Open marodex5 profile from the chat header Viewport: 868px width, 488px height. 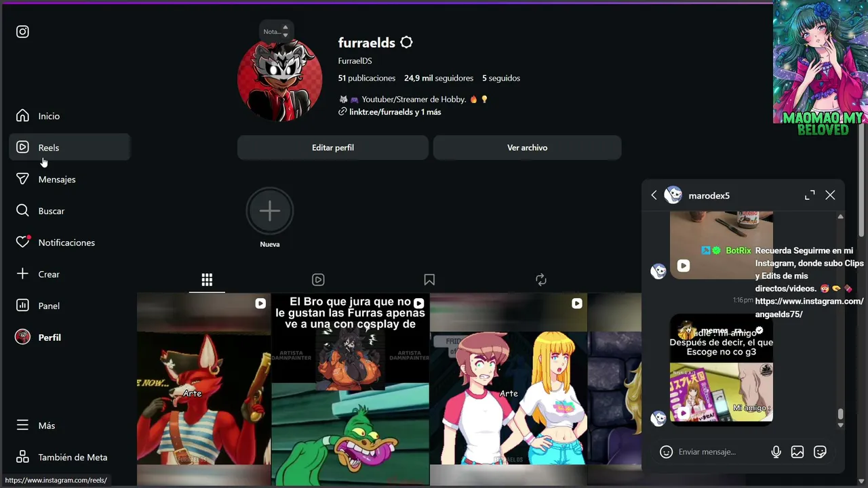tap(698, 195)
